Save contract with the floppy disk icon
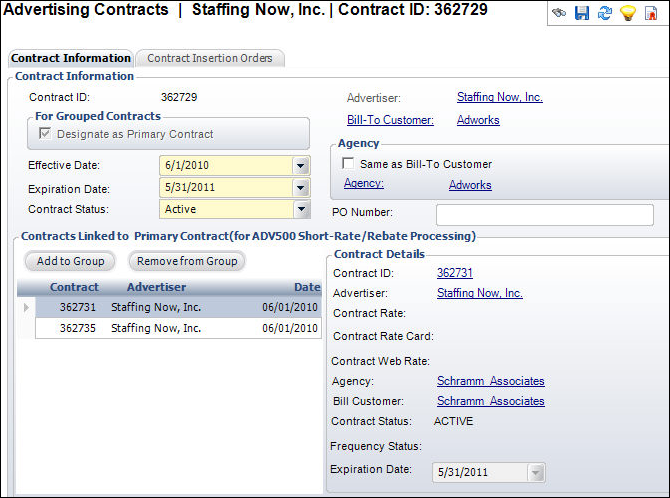The image size is (670, 498). [x=582, y=13]
